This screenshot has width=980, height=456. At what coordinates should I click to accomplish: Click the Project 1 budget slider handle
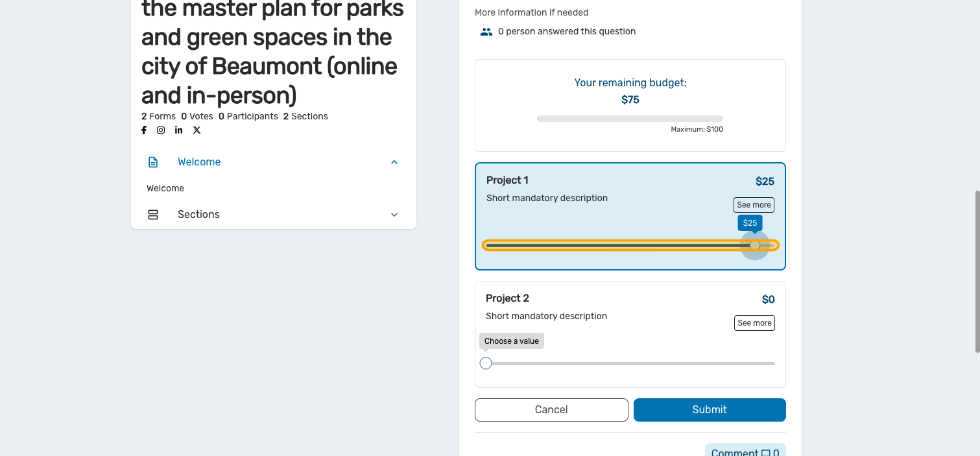pyautogui.click(x=754, y=245)
